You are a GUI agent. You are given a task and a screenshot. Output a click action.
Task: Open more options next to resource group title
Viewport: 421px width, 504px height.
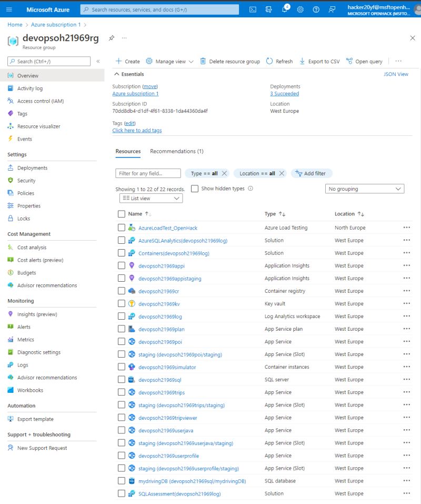pyautogui.click(x=124, y=38)
